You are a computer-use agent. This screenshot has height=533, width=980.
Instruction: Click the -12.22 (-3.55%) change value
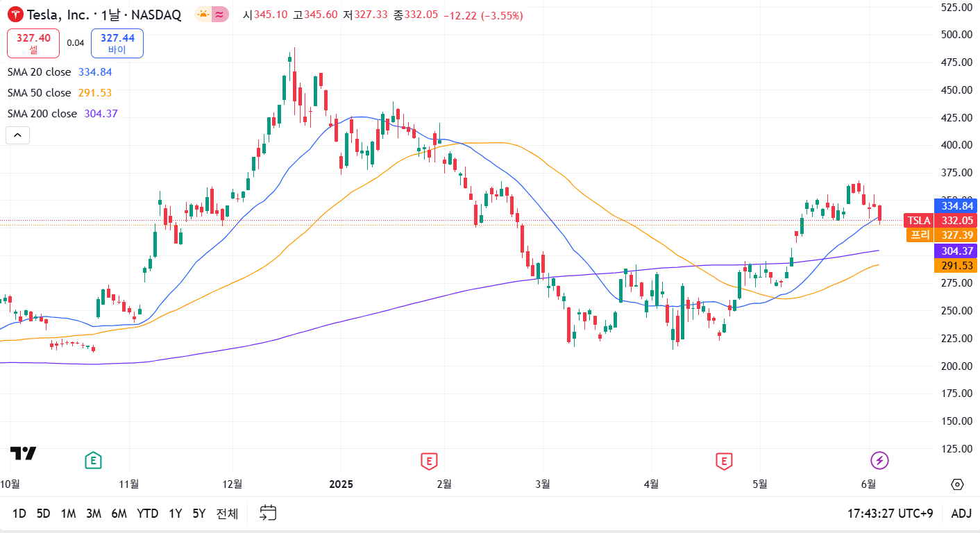(483, 15)
